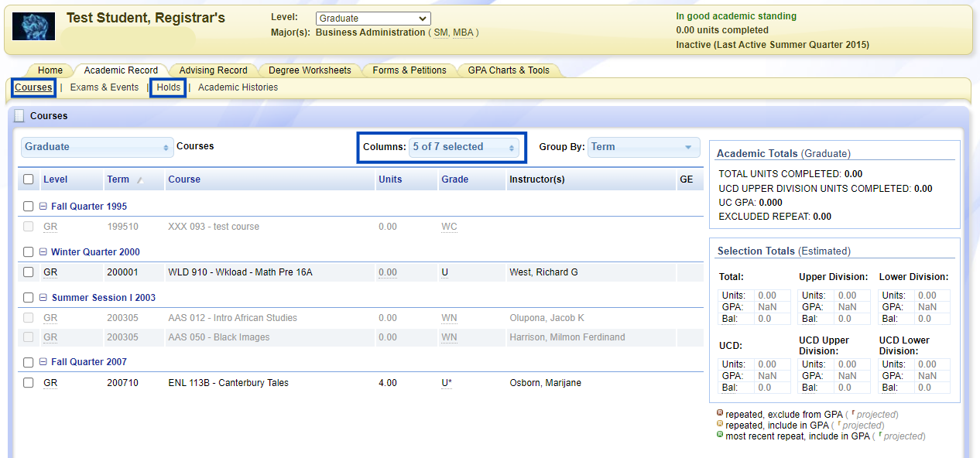Click the orange repeated-include GPA legend icon
The height and width of the screenshot is (458, 980).
click(720, 425)
